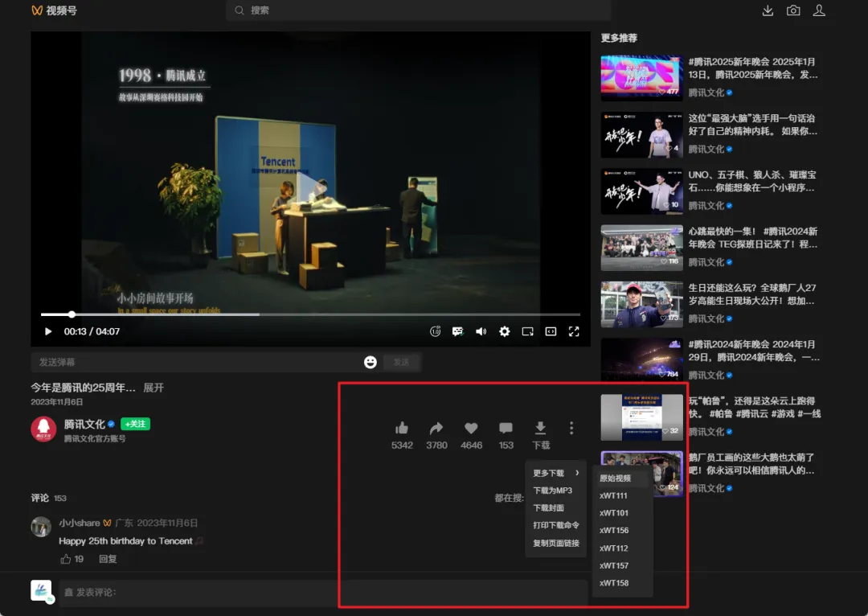Select 复制页面链接 menu item
868x616 pixels.
click(x=556, y=543)
